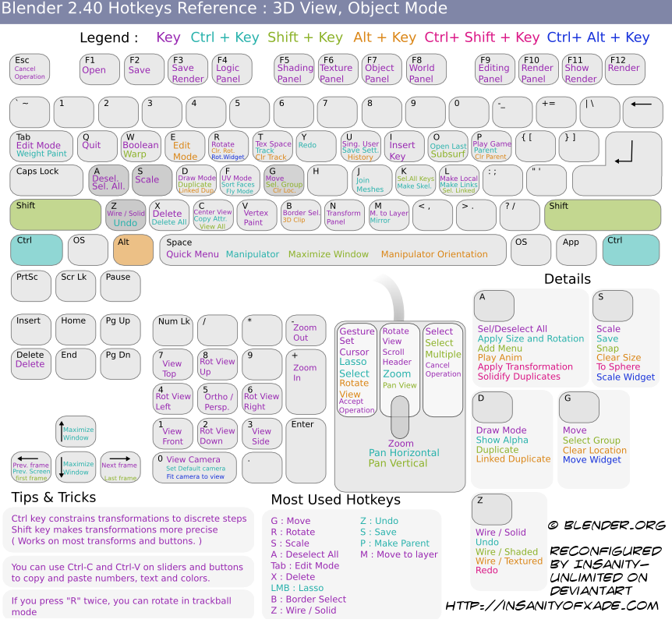Click the L Make Local key
This screenshot has height=623, width=672.
pos(459,180)
